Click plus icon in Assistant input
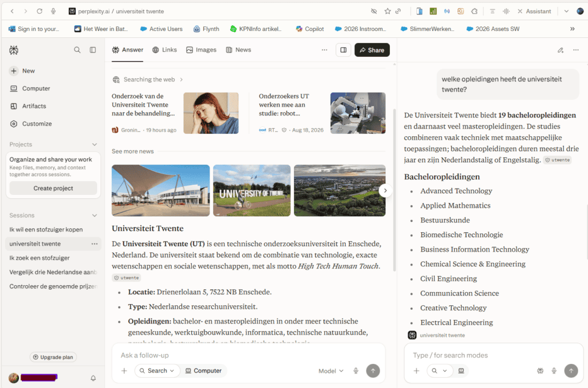588x388 pixels. point(416,371)
